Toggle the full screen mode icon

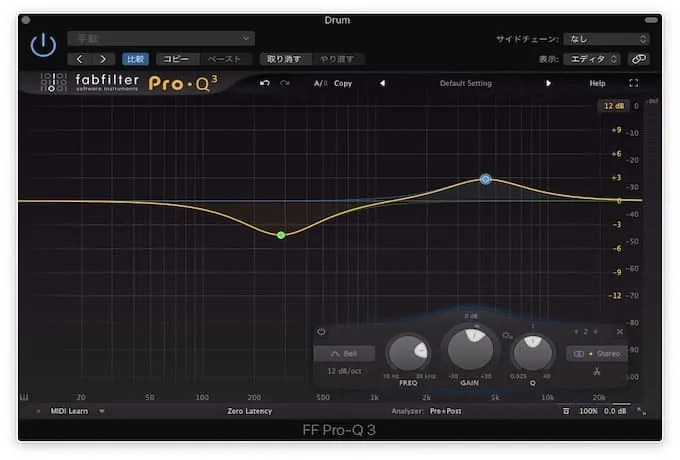click(x=634, y=83)
